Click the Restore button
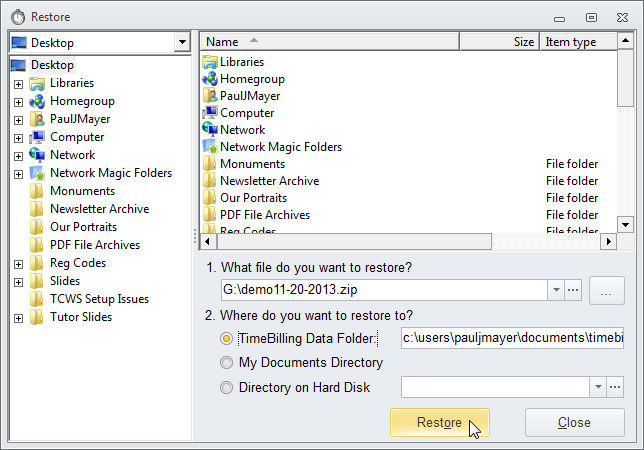 tap(439, 422)
